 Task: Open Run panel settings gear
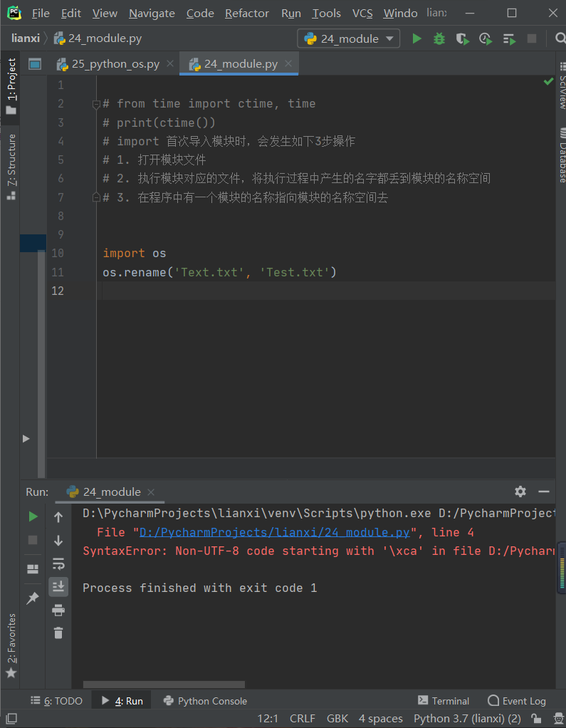click(520, 492)
